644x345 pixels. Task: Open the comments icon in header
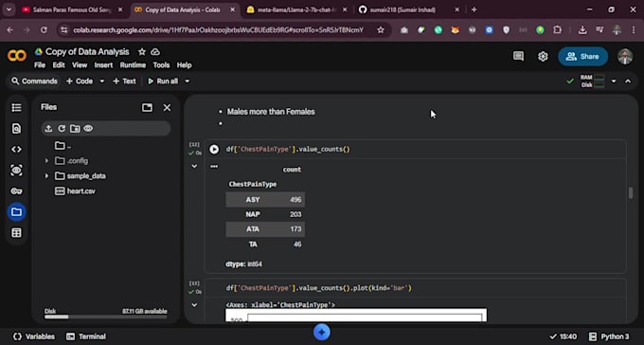(x=518, y=56)
